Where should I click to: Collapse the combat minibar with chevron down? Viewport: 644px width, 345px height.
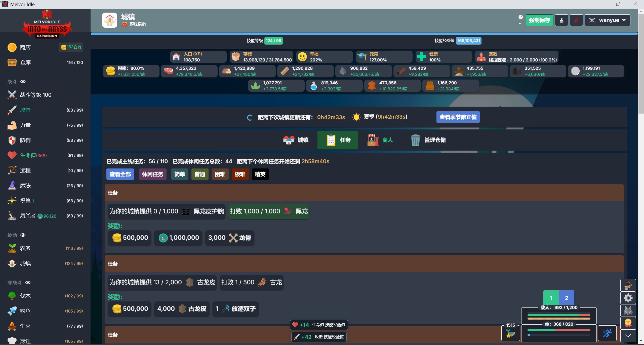pos(628,335)
